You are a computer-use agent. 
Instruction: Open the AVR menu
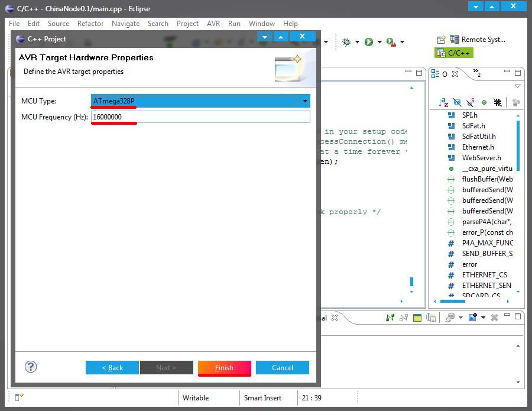pos(213,24)
